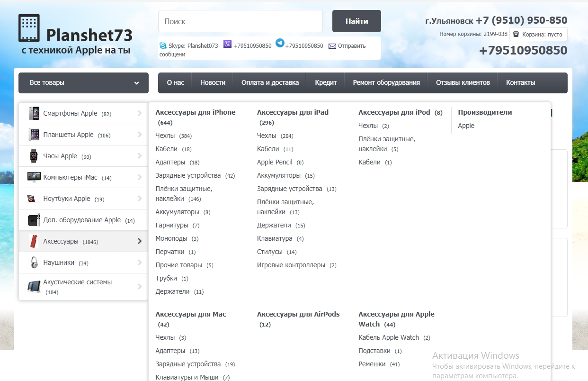Click the red case icon for Аксессуары
Screen dimensions: 588x381
(34, 241)
